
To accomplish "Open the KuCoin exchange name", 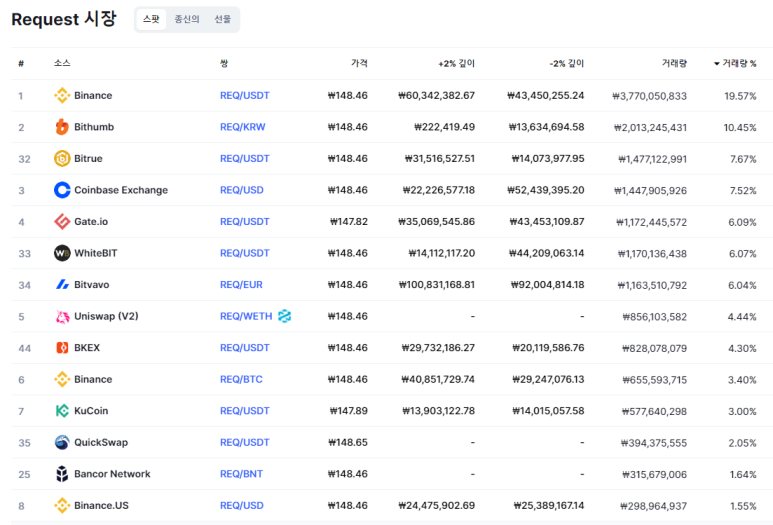I will click(91, 411).
